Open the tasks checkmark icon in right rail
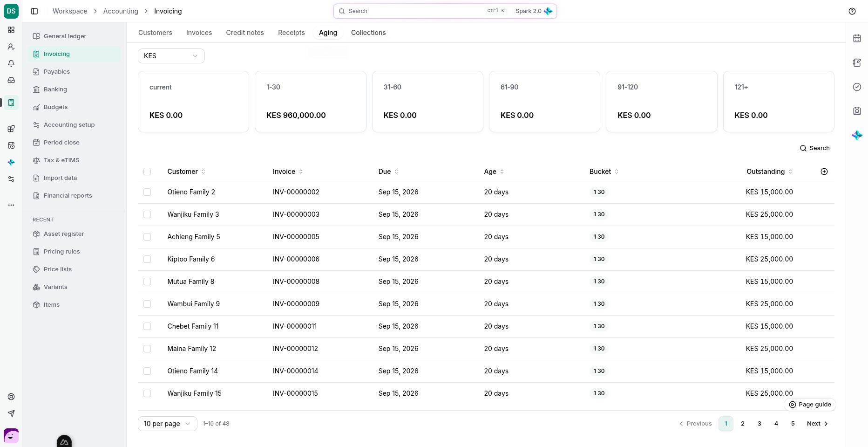This screenshot has height=447, width=868. tap(857, 87)
